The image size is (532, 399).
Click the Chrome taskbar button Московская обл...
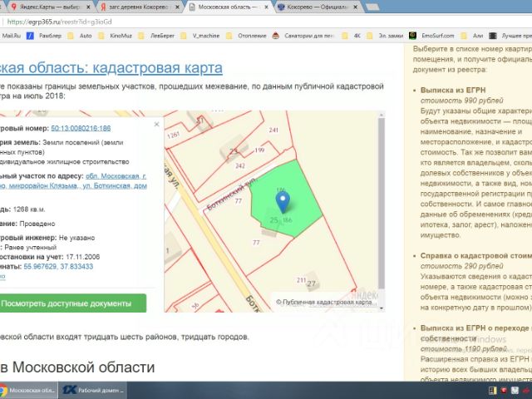[28, 390]
